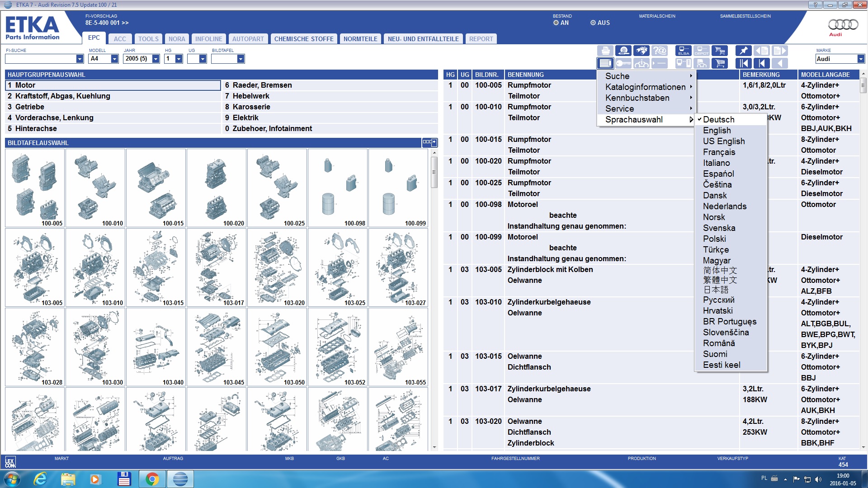Click the single-bar back arrow icon
The width and height of the screenshot is (868, 488).
pos(762,63)
